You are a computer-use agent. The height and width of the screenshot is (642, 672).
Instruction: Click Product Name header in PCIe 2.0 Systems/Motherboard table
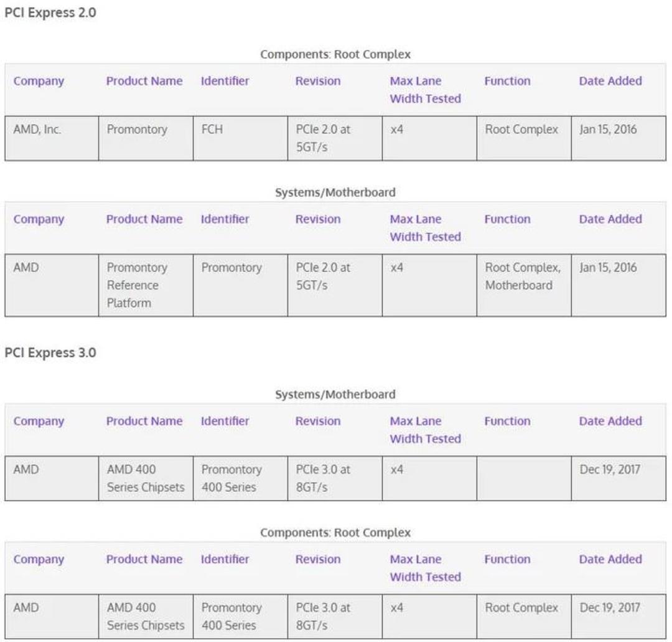(144, 219)
